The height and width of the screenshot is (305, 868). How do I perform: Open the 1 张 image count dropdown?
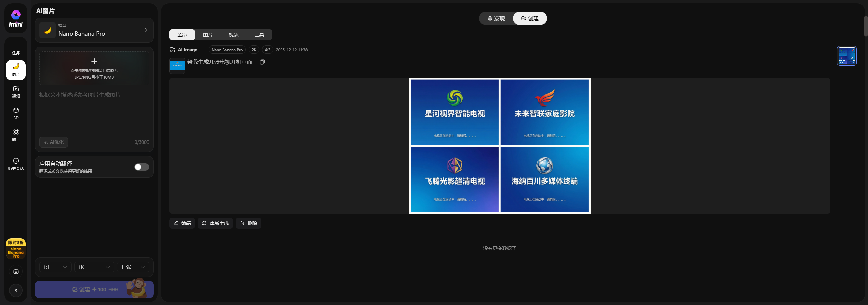coord(133,267)
